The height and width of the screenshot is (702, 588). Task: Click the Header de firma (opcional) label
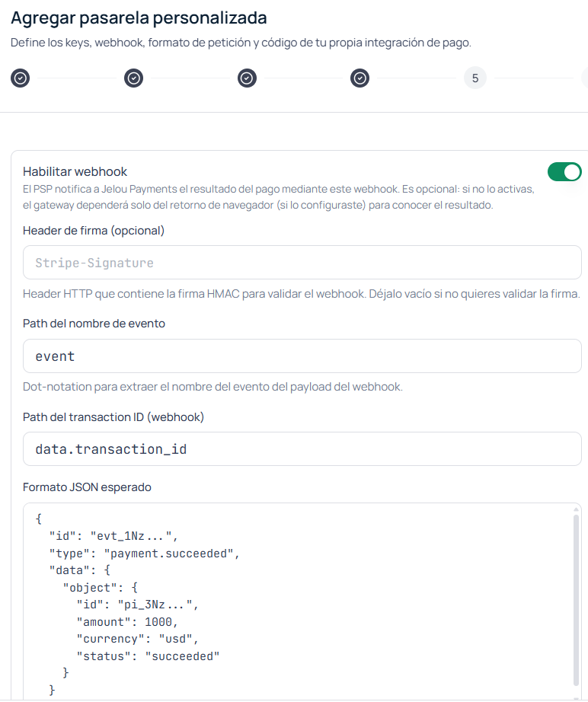tap(94, 231)
